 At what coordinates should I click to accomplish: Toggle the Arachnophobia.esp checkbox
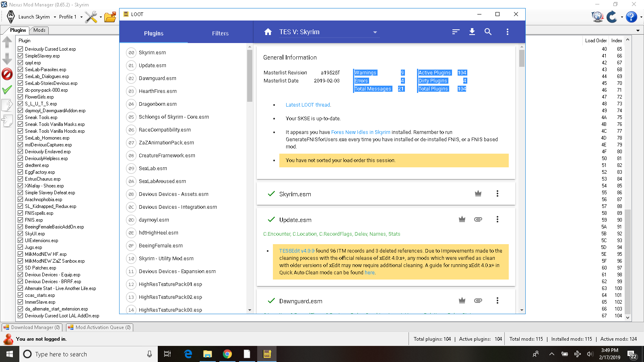pyautogui.click(x=21, y=200)
